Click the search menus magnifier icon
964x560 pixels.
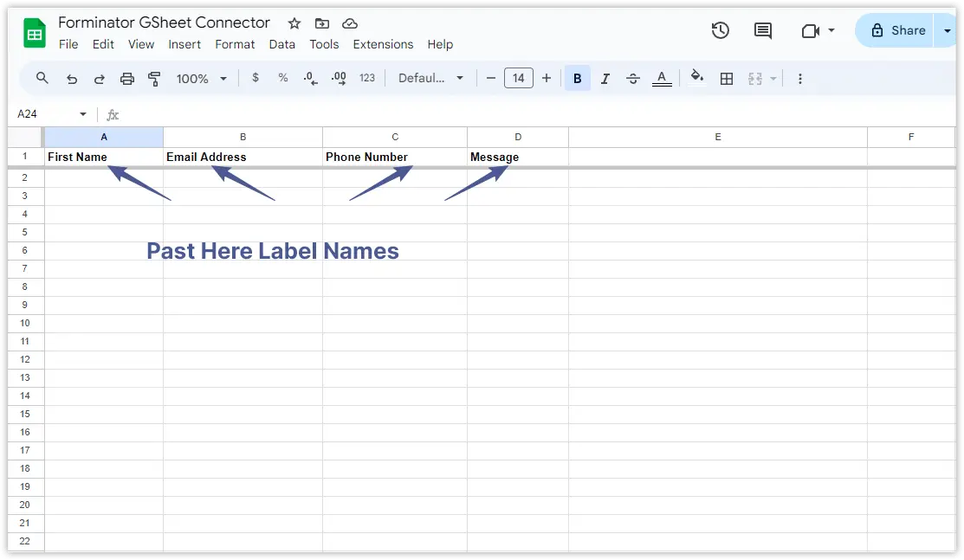42,79
